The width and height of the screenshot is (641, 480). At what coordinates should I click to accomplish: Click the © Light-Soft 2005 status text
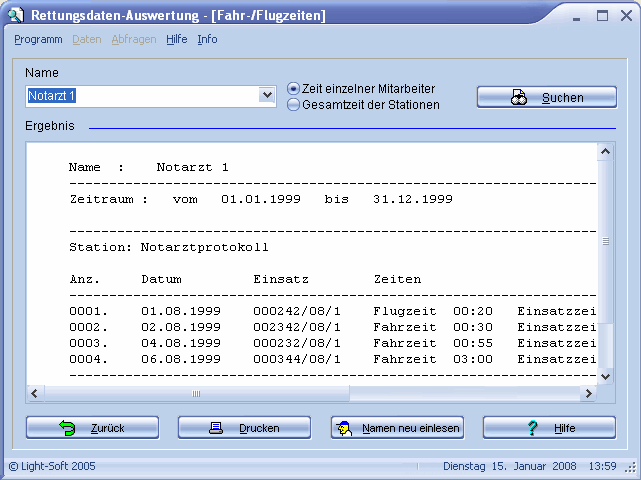point(52,467)
